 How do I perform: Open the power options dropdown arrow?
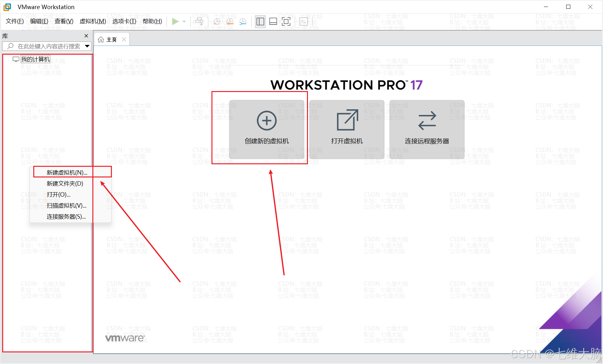[x=184, y=21]
